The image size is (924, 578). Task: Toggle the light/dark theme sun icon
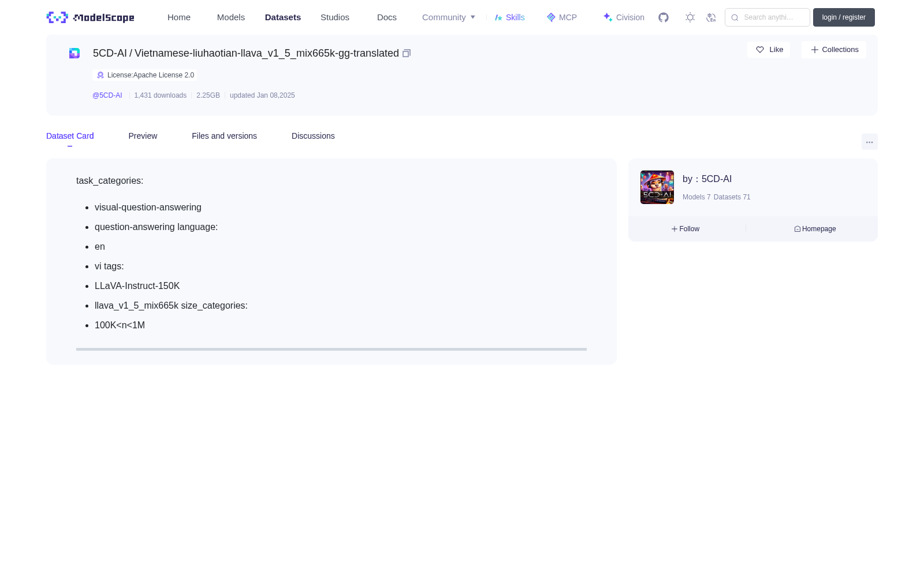(690, 17)
